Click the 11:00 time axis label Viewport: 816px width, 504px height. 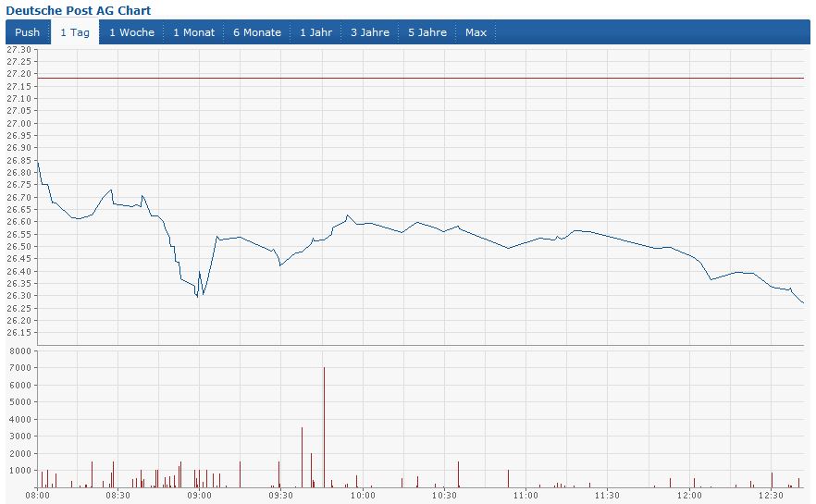point(525,495)
